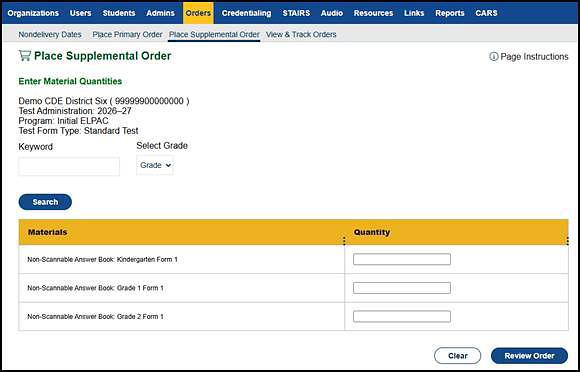Open the Audio menu
Image resolution: width=580 pixels, height=372 pixels.
[x=331, y=13]
